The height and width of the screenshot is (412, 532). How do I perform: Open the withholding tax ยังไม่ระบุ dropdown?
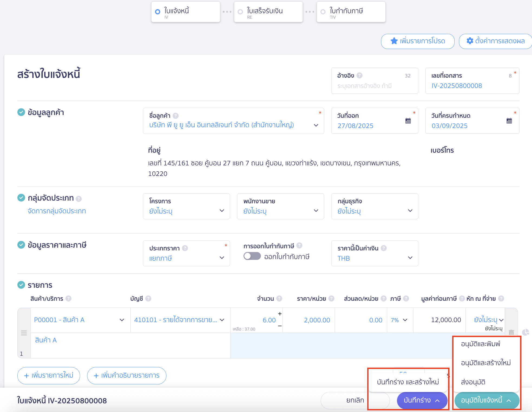coord(489,320)
